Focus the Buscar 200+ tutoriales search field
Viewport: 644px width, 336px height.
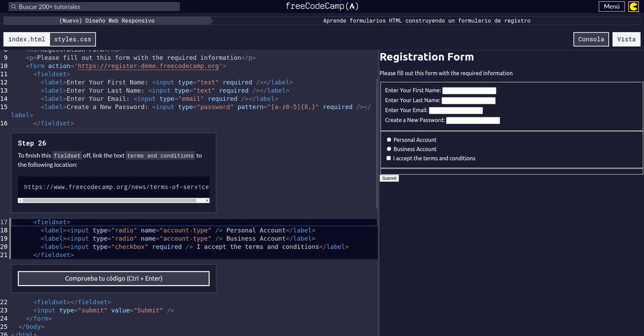click(x=94, y=7)
